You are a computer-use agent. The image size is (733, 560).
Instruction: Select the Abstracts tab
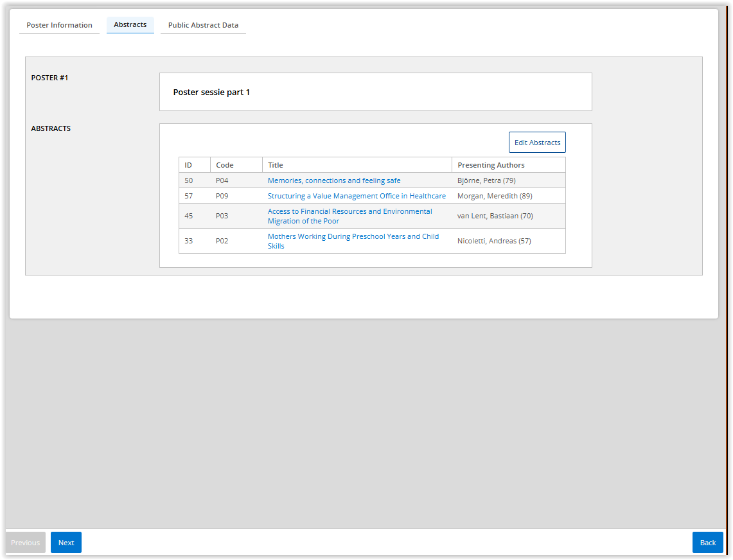(x=130, y=25)
